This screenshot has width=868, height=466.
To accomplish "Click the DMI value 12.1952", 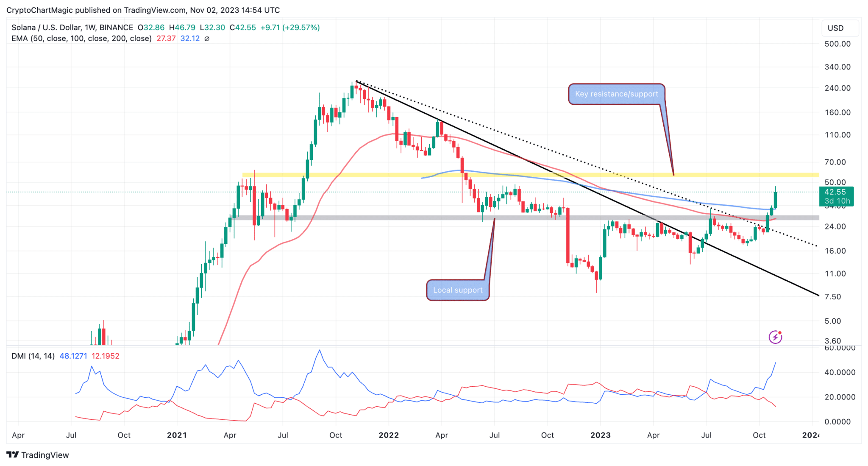I will pos(106,356).
